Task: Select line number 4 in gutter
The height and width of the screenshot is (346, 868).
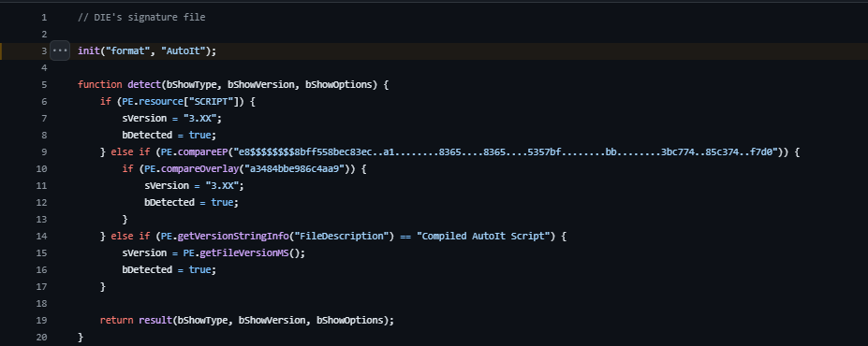Action: point(44,68)
